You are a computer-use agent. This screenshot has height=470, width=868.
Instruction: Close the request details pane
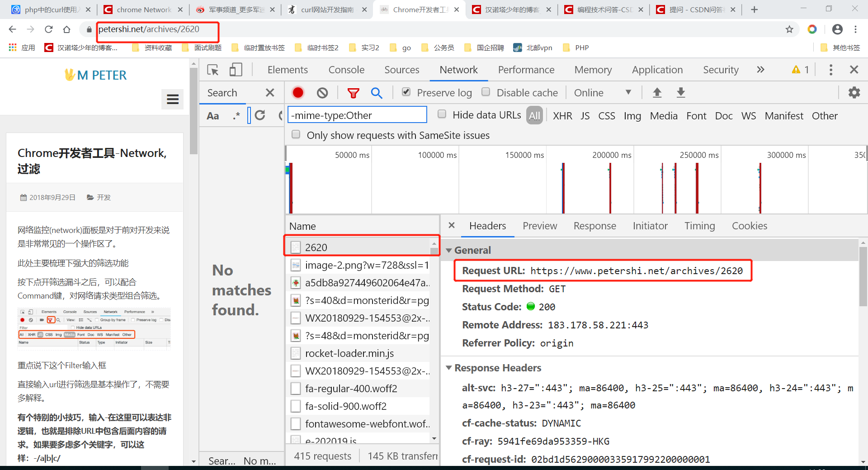point(452,225)
